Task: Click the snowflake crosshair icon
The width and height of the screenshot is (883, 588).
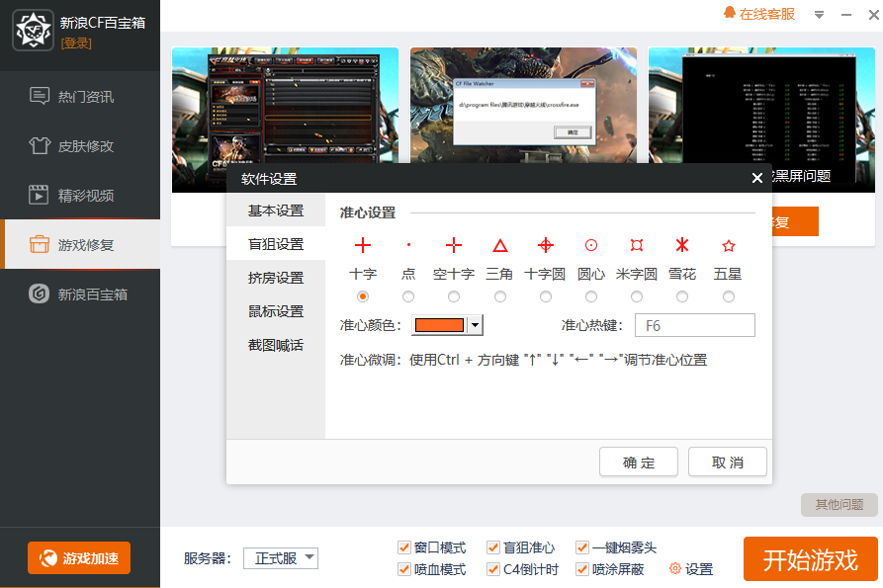Action: [681, 245]
